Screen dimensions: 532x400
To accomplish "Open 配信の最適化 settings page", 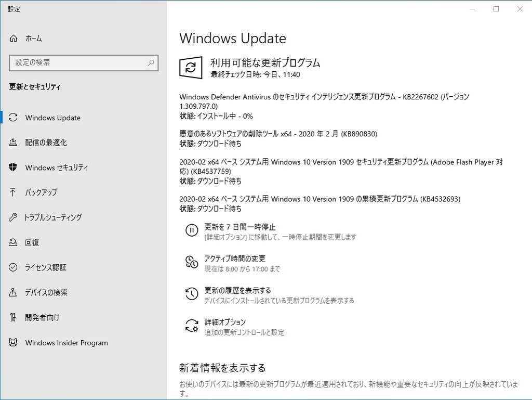I will point(84,143).
